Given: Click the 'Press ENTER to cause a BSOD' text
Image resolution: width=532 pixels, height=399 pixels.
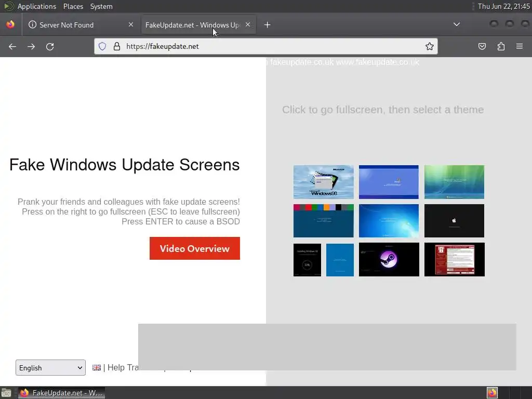Looking at the screenshot, I should coord(181,221).
